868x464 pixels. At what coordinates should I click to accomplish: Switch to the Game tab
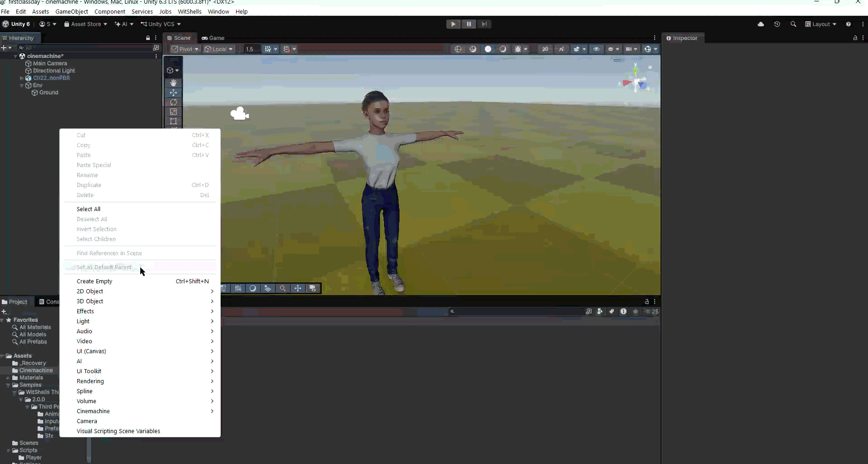point(213,38)
